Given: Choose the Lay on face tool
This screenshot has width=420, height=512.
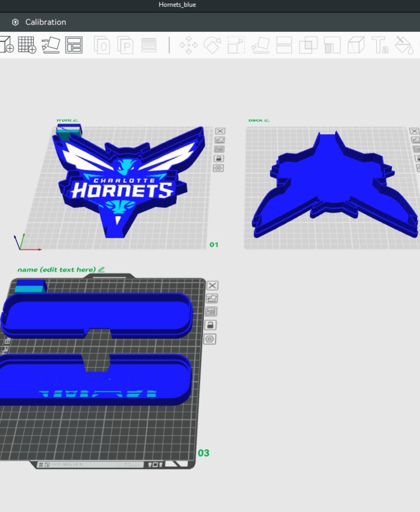Looking at the screenshot, I should [261, 45].
